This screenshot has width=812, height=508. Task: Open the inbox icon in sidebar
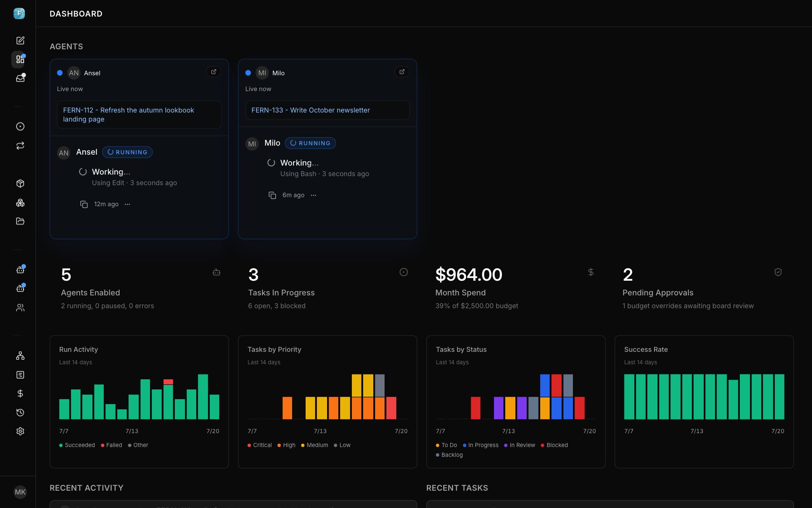click(20, 78)
